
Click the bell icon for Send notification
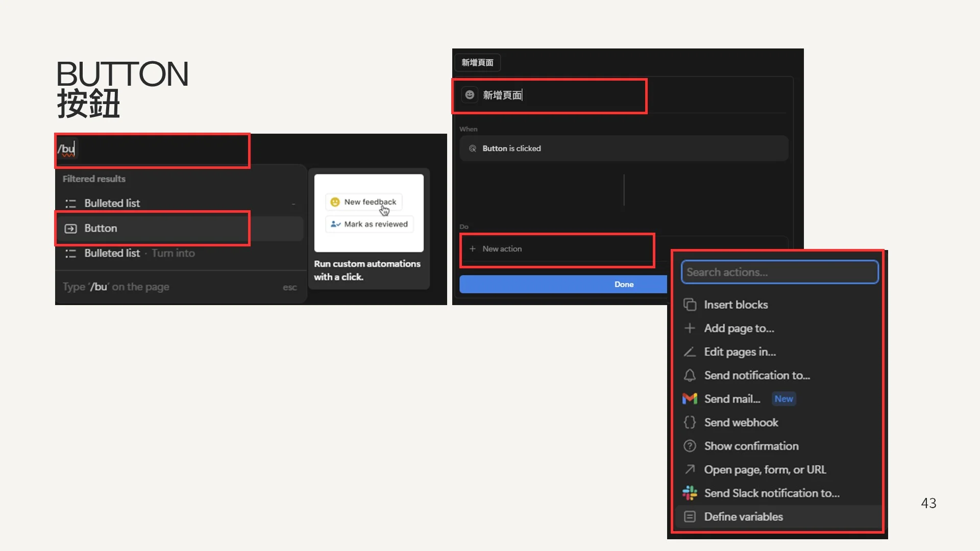[x=690, y=375]
